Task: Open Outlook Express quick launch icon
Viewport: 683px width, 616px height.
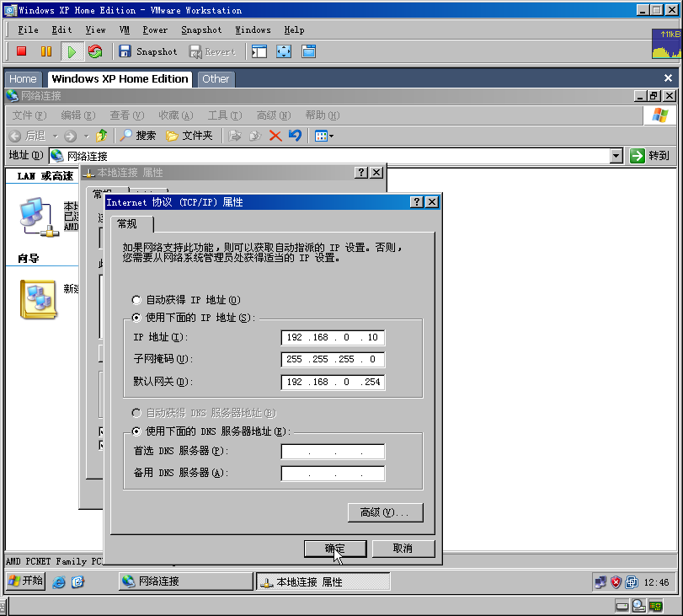Action: 77,581
